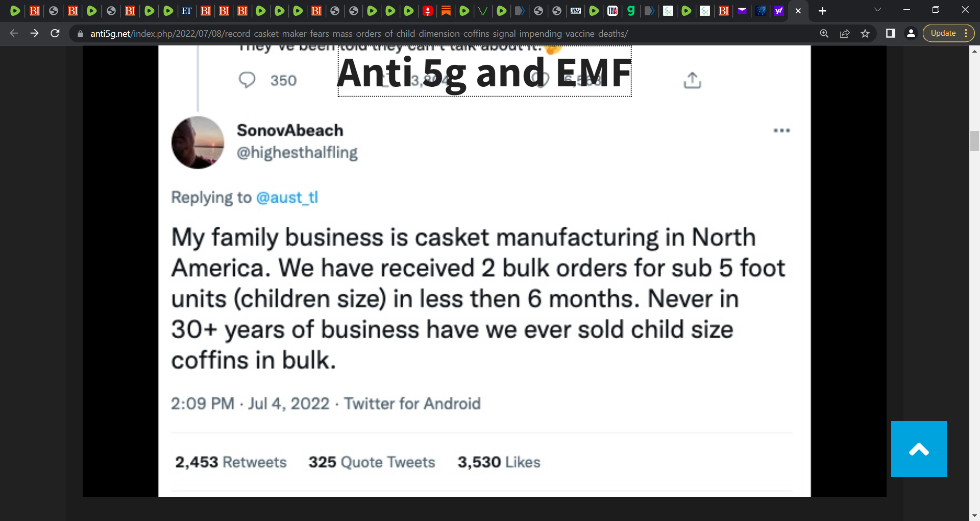980x521 pixels.
Task: Expand the tab search dropdown chevron
Action: click(877, 10)
